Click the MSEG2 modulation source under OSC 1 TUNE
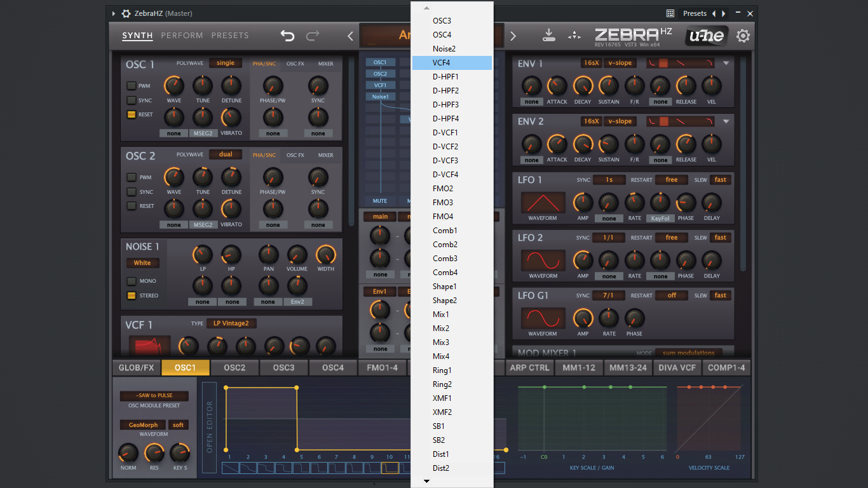868x488 pixels. [x=203, y=134]
